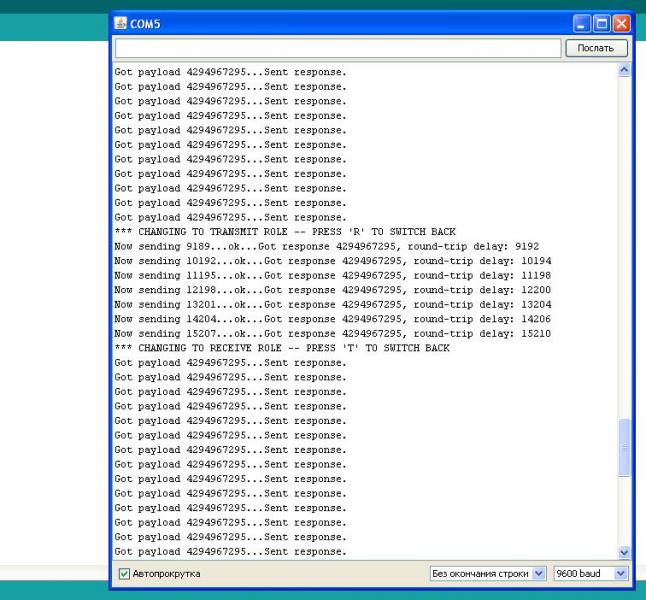
Task: Click the line 'Now sending 10192'
Action: tap(332, 261)
